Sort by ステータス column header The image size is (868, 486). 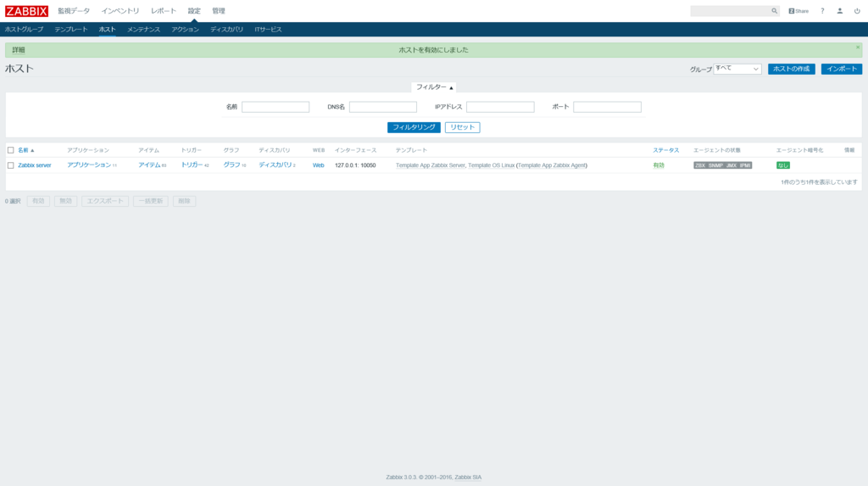pyautogui.click(x=665, y=150)
